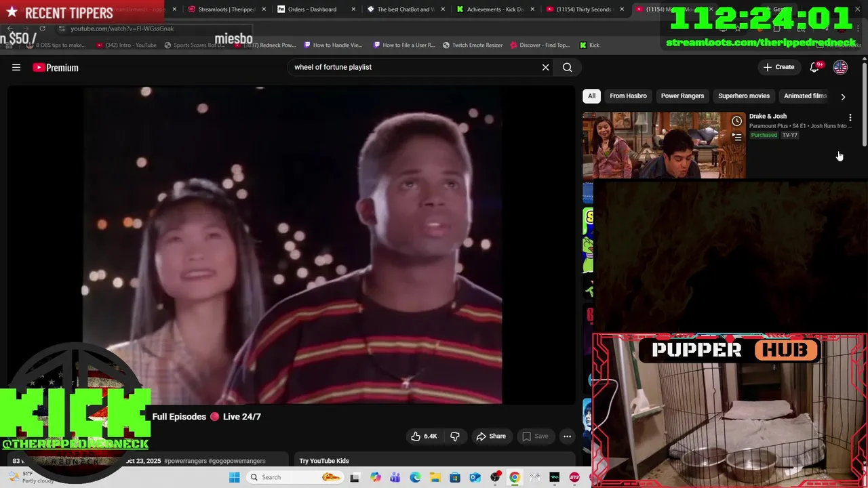Select the All filter chip

pos(591,96)
